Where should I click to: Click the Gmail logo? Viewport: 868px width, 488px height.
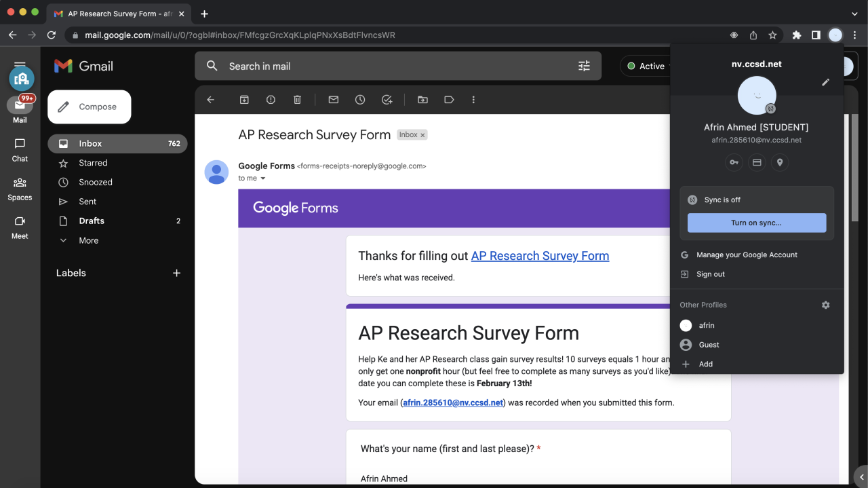(84, 66)
